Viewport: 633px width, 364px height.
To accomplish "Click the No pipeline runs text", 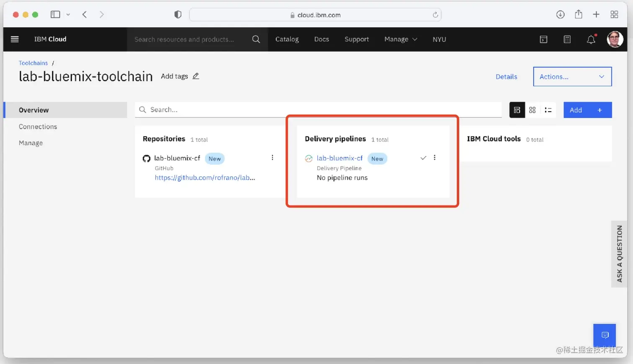I will (342, 178).
